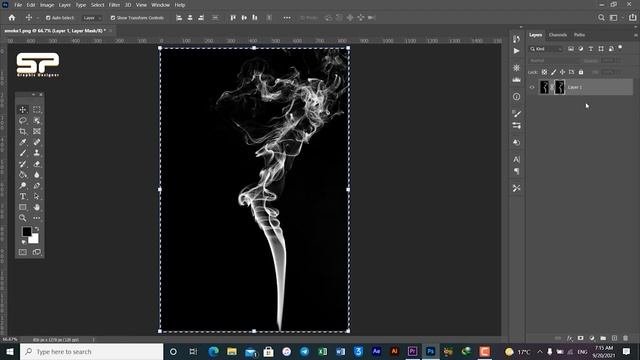
Task: Toggle Quick Mask mode
Action: tap(23, 252)
